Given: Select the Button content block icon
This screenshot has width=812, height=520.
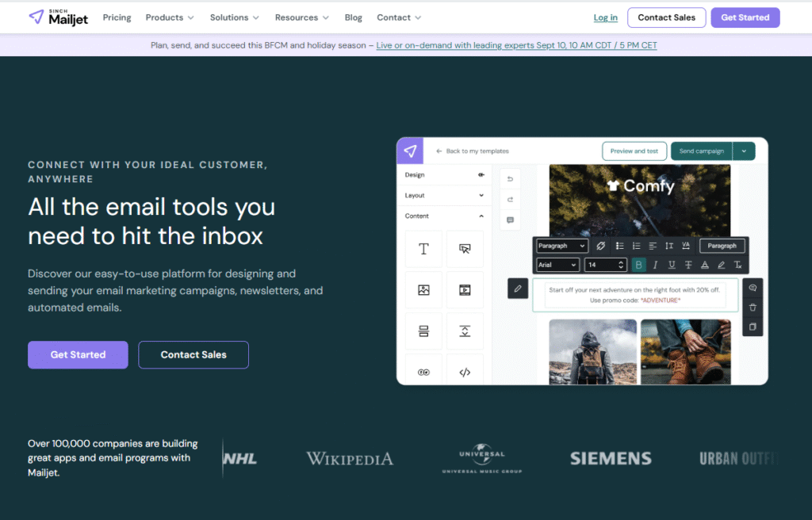Looking at the screenshot, I should click(465, 249).
